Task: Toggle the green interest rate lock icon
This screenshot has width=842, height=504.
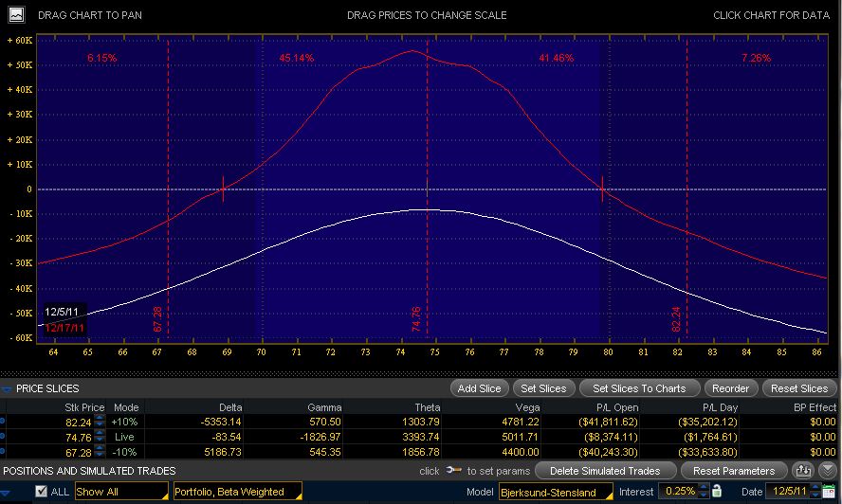Action: [717, 491]
